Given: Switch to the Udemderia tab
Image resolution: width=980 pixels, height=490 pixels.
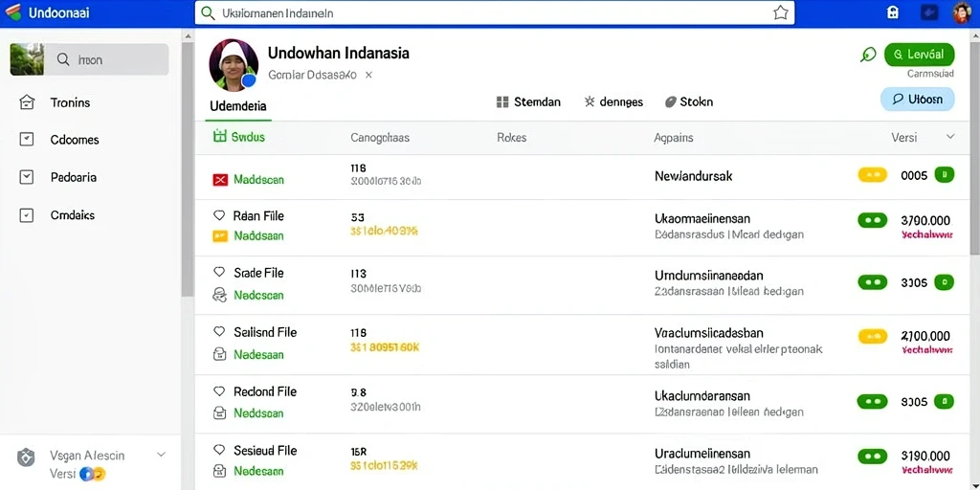Looking at the screenshot, I should click(x=238, y=106).
